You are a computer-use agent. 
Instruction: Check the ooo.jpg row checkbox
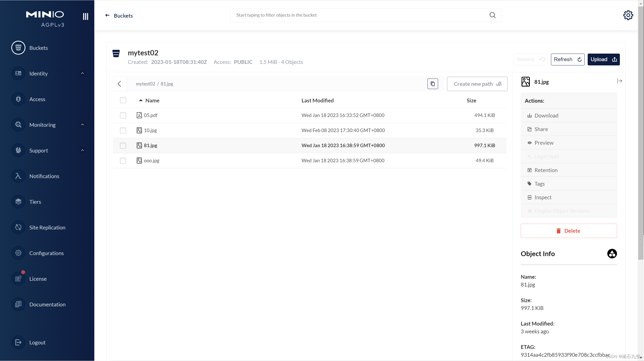point(123,161)
